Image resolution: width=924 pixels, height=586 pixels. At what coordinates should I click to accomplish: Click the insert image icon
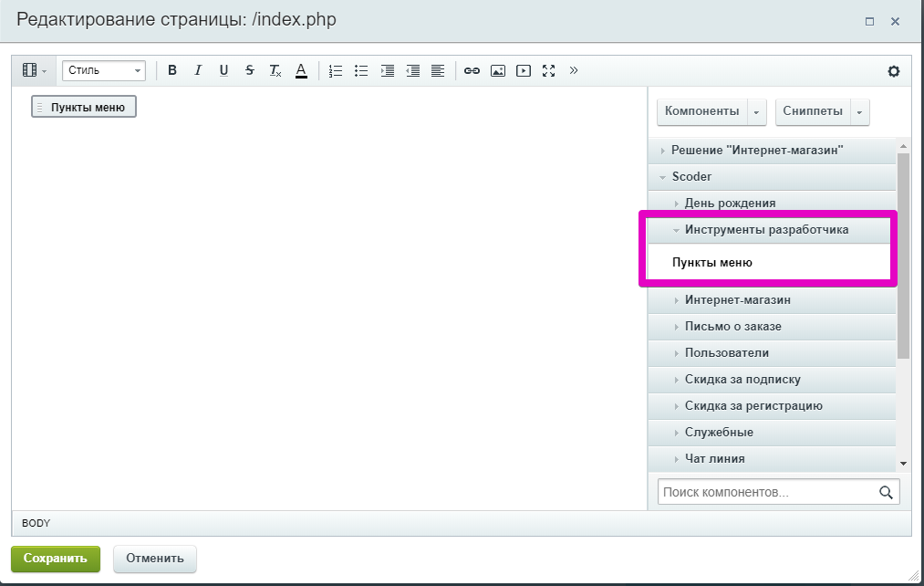(x=497, y=70)
